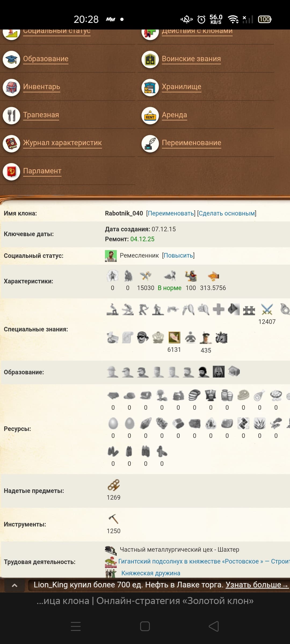
Task: Tap the Журнал характеристик book icon
Action: [x=12, y=144]
